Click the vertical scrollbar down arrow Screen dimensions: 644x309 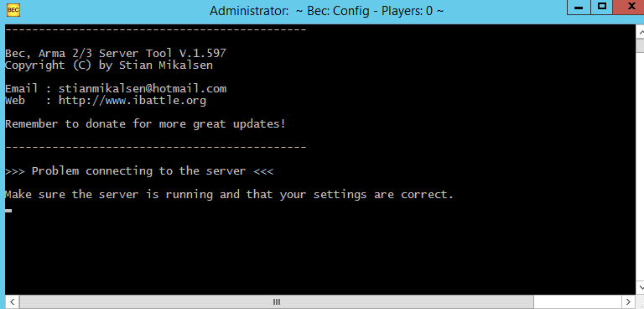[640, 287]
